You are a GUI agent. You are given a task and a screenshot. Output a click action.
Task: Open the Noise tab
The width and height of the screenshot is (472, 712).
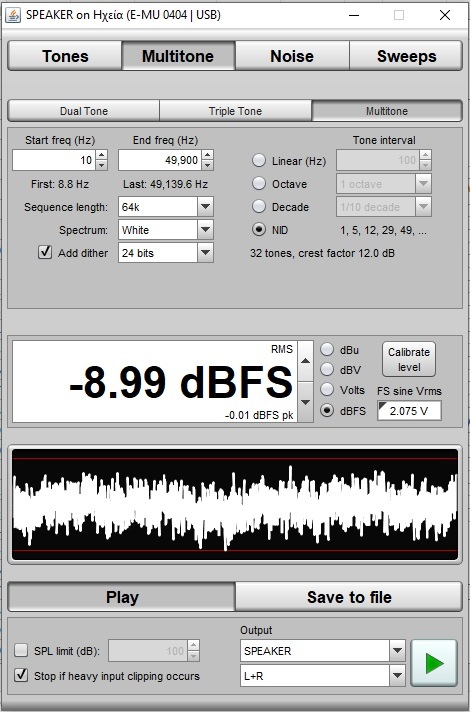tap(292, 56)
